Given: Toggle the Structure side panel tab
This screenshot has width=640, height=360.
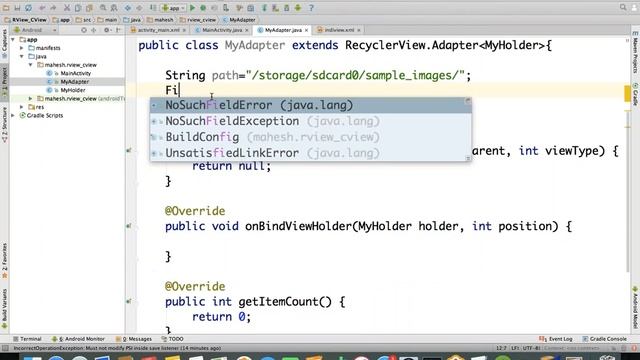Looking at the screenshot, I should 4,124.
